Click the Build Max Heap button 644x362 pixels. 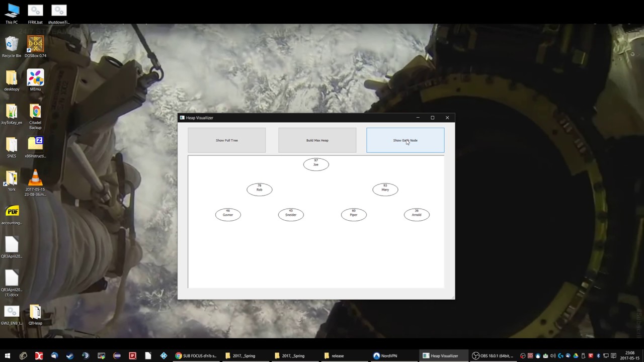(x=317, y=140)
